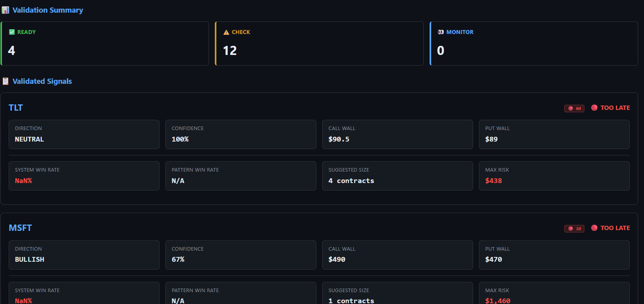Click the Validation Summary heading
644x304 pixels.
(x=48, y=10)
